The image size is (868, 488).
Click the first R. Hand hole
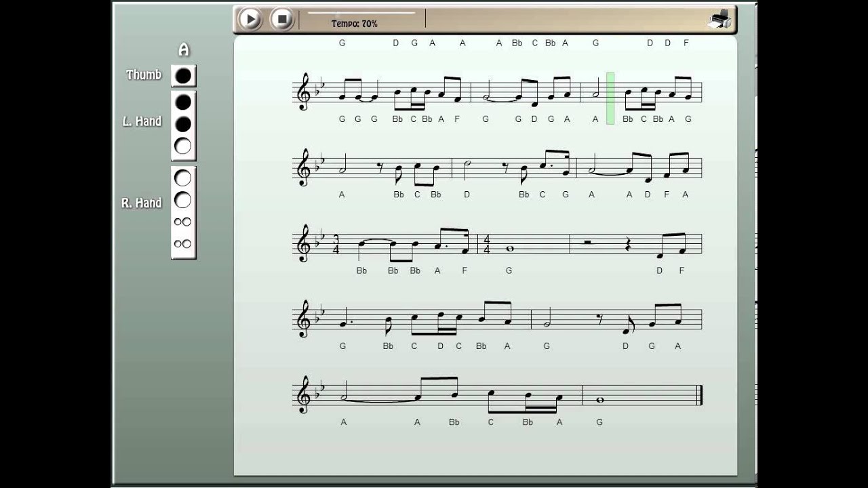[x=183, y=178]
